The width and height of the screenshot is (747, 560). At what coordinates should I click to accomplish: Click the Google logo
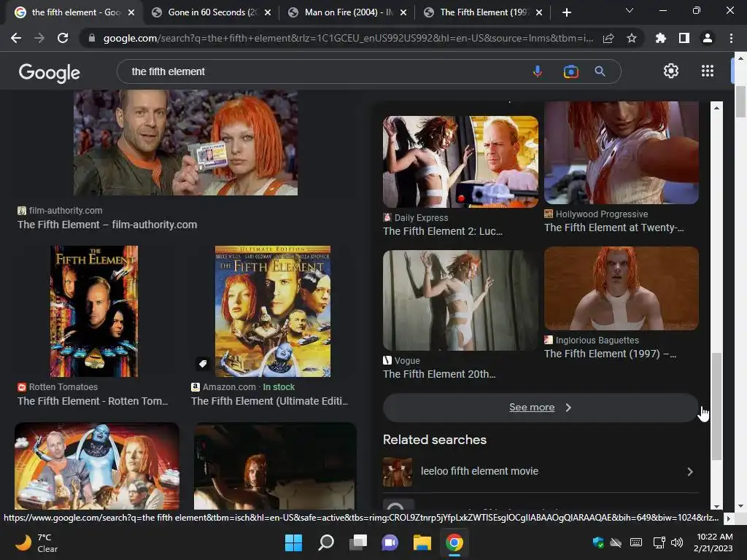click(50, 73)
